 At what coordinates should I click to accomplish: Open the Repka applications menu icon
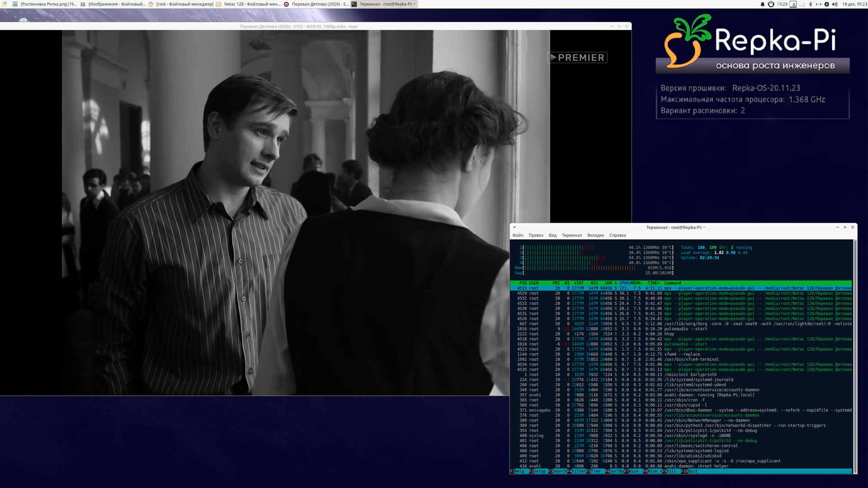pos(4,4)
